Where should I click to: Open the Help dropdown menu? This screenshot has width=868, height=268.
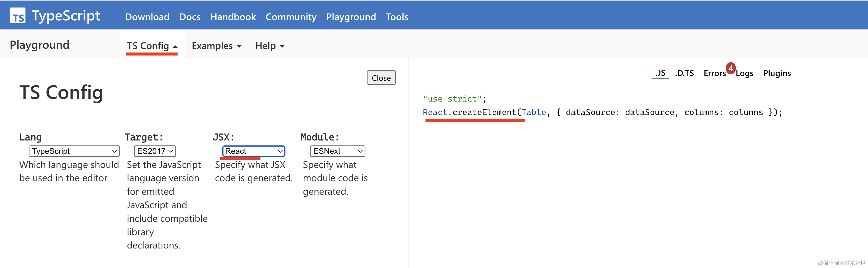(269, 46)
